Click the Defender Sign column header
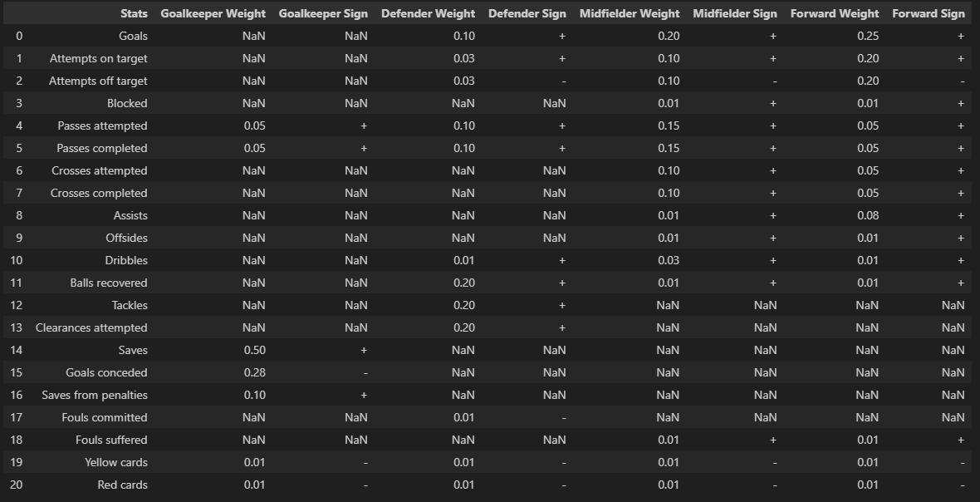 coord(527,13)
